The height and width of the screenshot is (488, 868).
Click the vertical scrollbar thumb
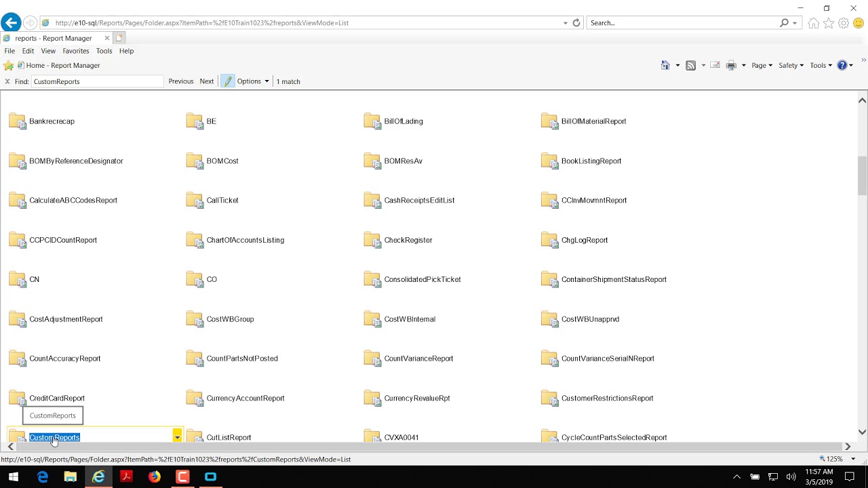click(x=862, y=176)
